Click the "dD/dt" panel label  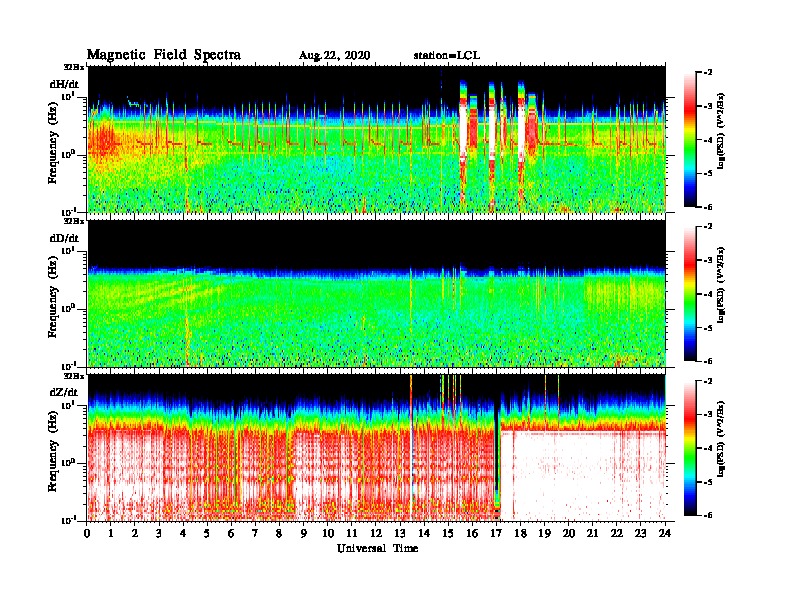coord(64,238)
